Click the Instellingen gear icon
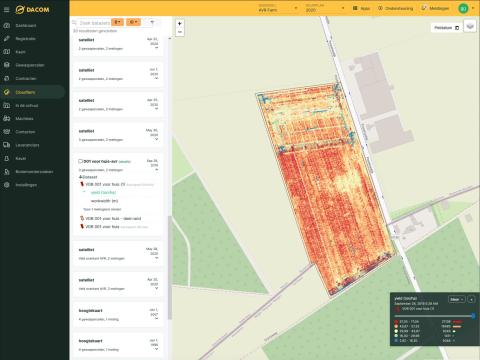Image resolution: width=480 pixels, height=360 pixels. pos(7,185)
